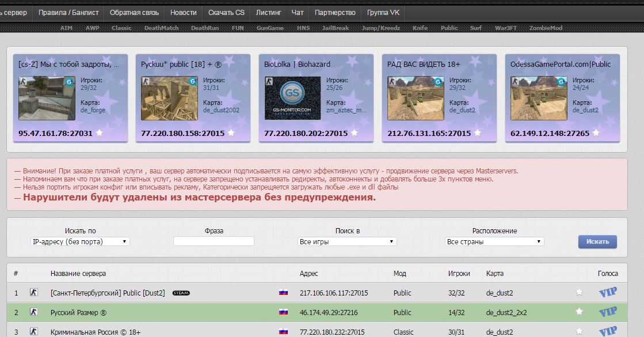Open 'Обратная связь' menu item
Viewport: 644px width, 337px height.
click(134, 13)
